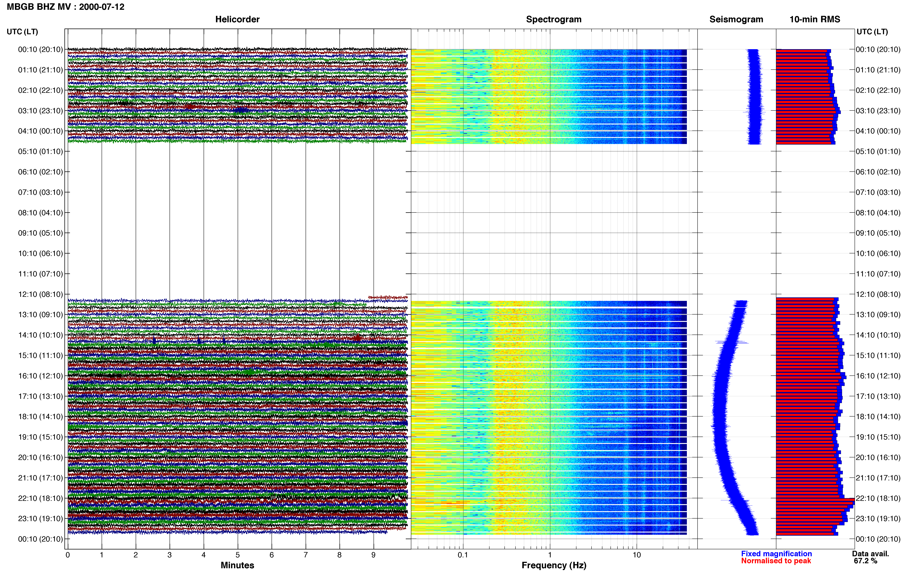The image size is (924, 578).
Task: Click the '10' frequency tick label
Action: click(x=637, y=555)
